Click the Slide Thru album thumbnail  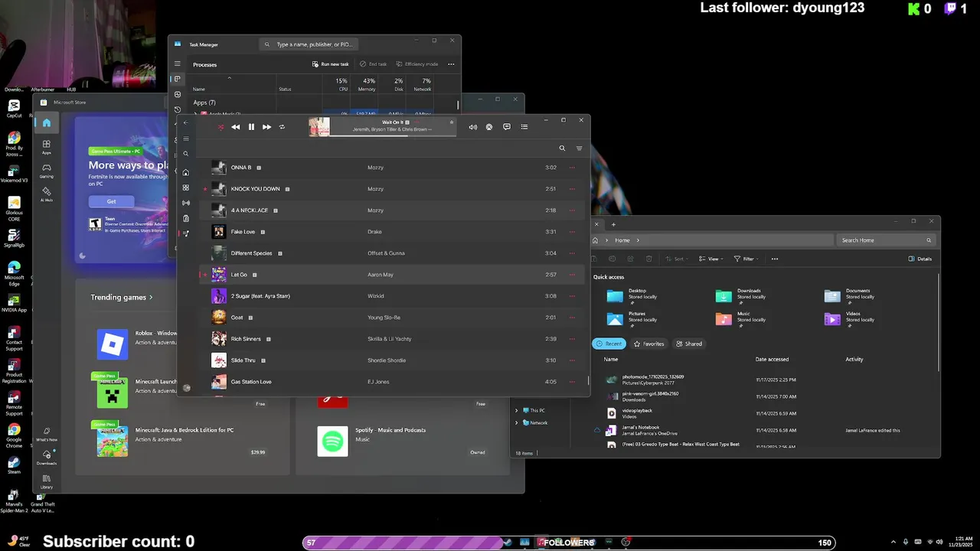pos(219,360)
